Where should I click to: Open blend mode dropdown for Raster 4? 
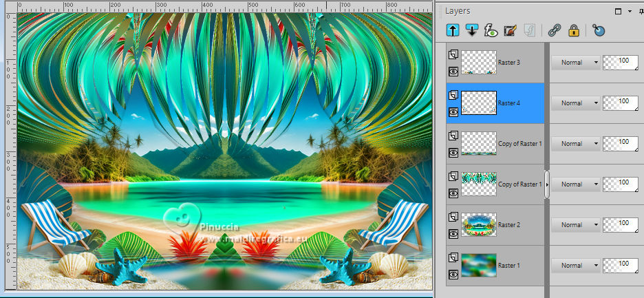tap(575, 103)
